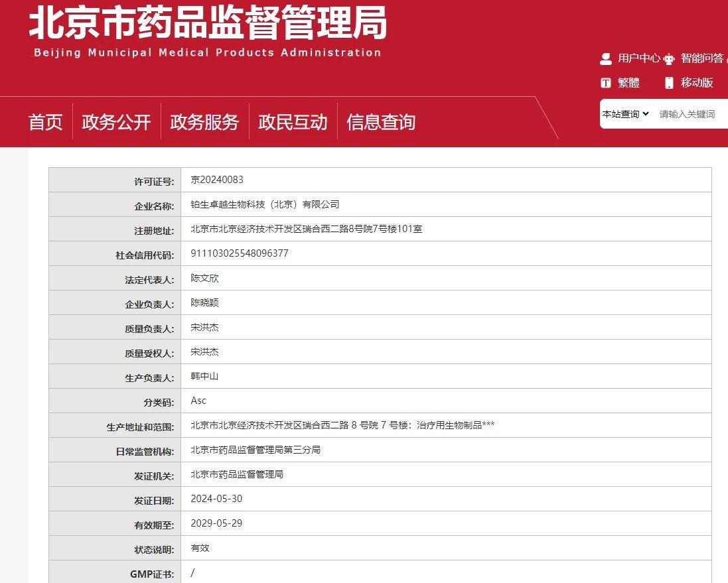Open the 本站查询 search scope dropdown

point(622,114)
